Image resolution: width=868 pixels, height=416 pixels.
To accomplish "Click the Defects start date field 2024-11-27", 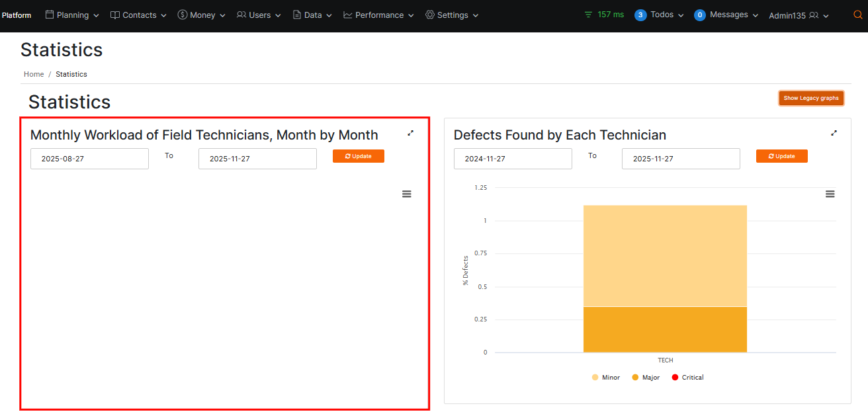I will tap(513, 159).
